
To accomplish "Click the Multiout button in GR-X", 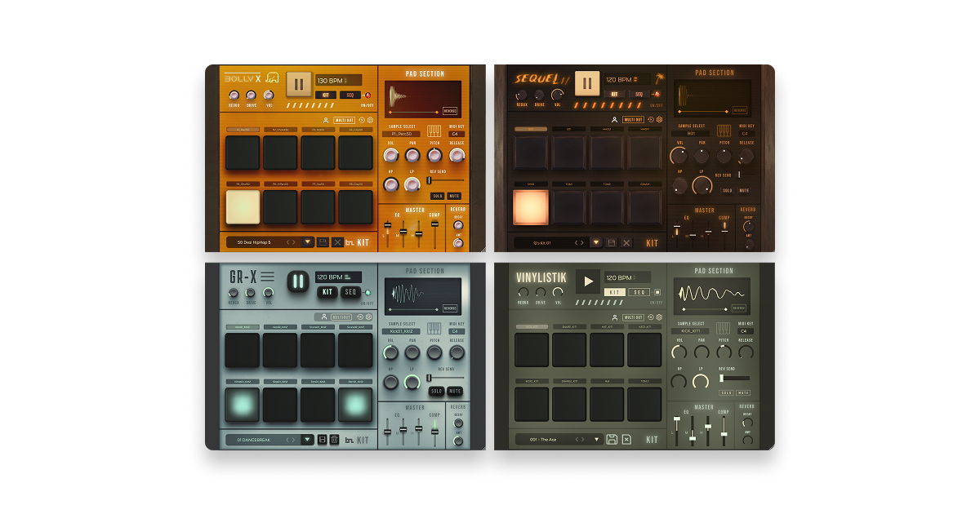I will (x=341, y=317).
